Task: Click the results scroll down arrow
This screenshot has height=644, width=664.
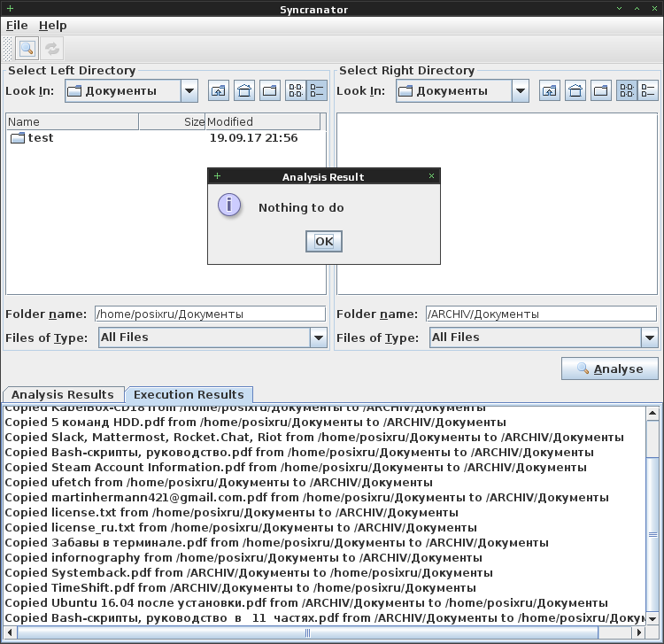Action: (652, 619)
